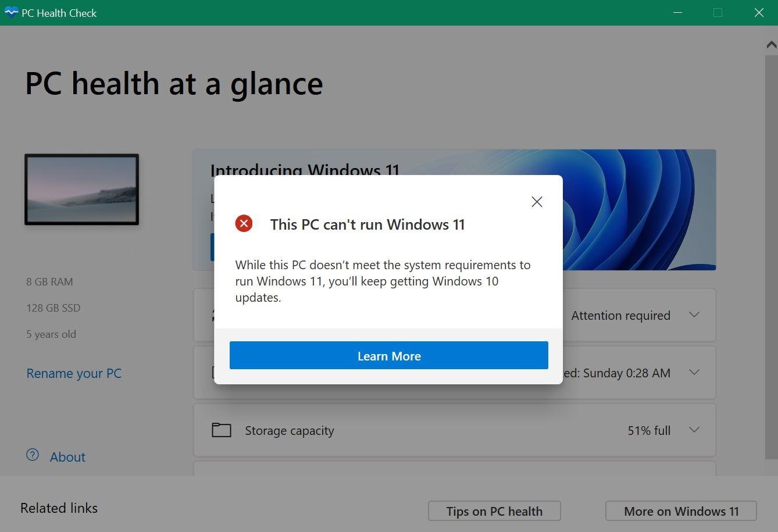The width and height of the screenshot is (778, 532).
Task: Open Tips on PC health
Action: point(494,511)
